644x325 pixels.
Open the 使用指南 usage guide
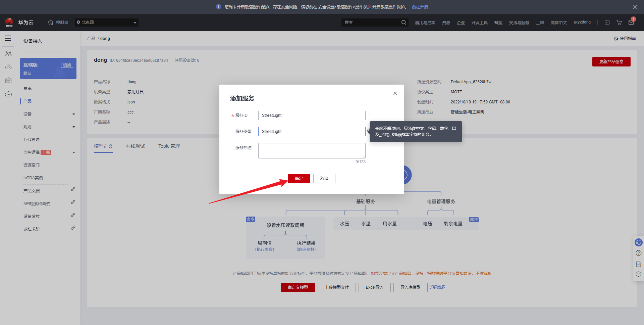point(625,39)
